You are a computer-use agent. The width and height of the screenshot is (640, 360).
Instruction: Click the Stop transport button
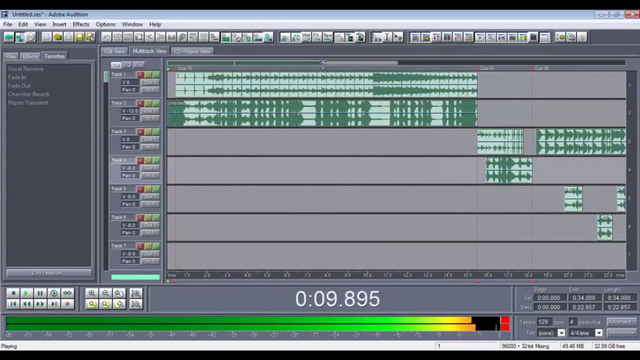(13, 293)
